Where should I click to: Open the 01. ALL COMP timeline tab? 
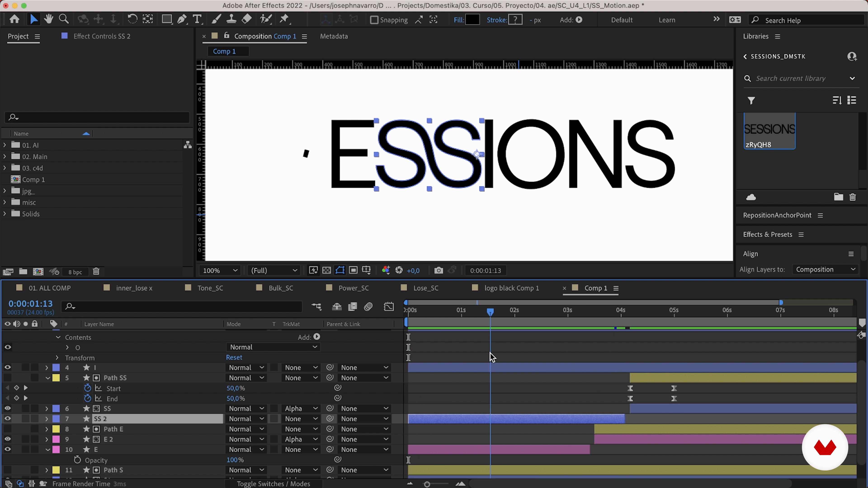[x=50, y=288]
